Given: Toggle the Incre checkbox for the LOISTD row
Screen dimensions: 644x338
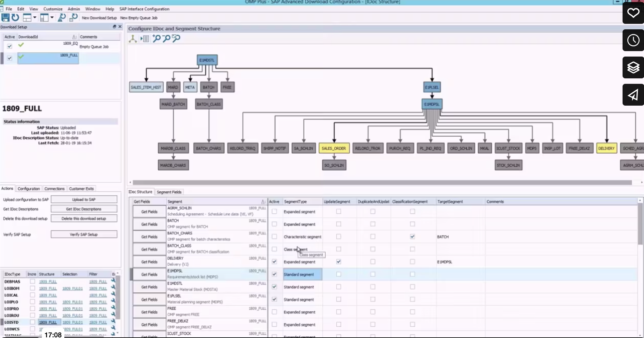Looking at the screenshot, I should (32, 322).
